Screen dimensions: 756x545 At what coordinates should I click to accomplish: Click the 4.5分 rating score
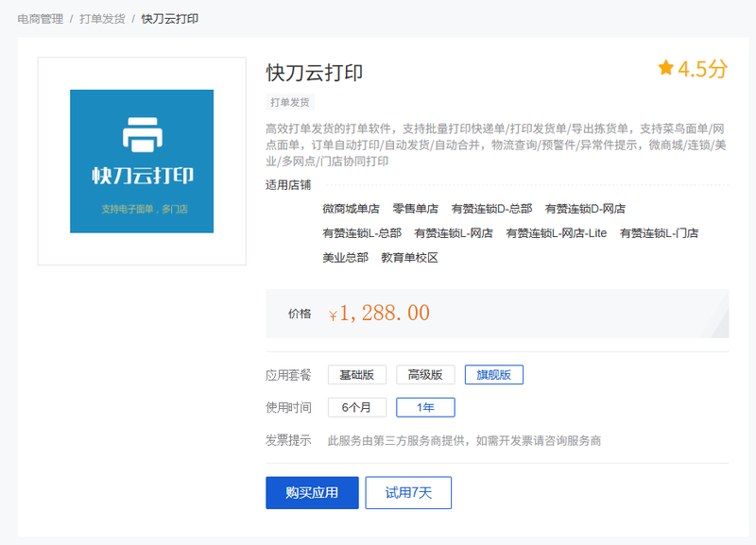tap(702, 69)
